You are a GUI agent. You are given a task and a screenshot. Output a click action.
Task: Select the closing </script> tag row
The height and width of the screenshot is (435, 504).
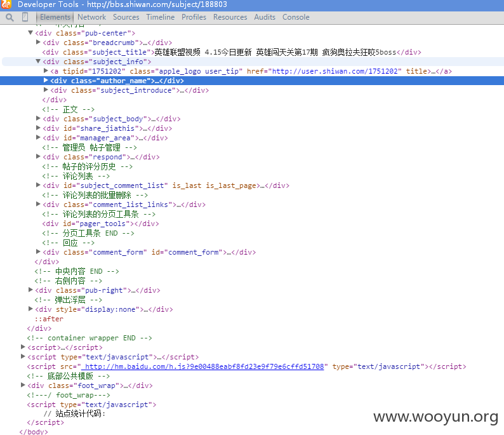click(45, 422)
